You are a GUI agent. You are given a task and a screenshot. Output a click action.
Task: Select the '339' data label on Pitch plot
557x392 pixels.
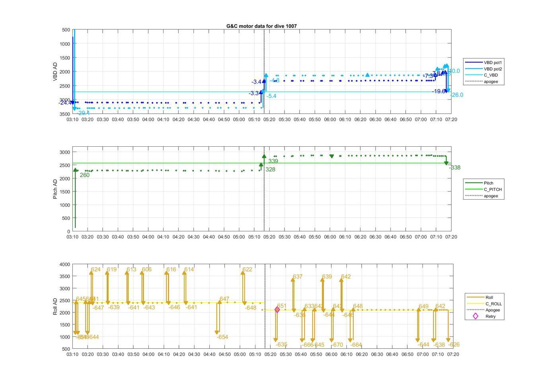(273, 161)
